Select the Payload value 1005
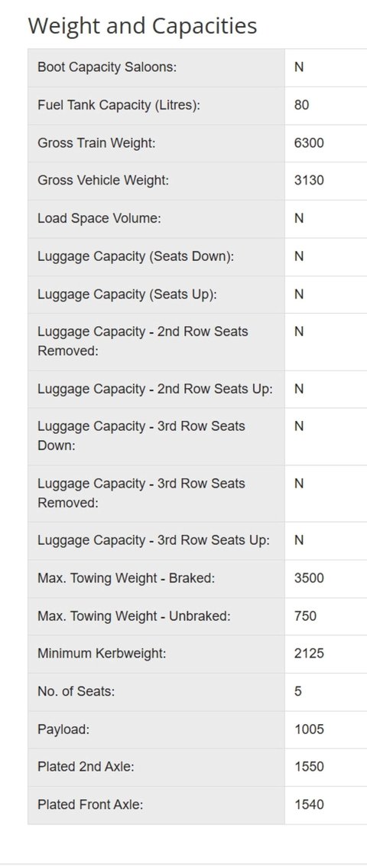The width and height of the screenshot is (367, 868). 309,729
